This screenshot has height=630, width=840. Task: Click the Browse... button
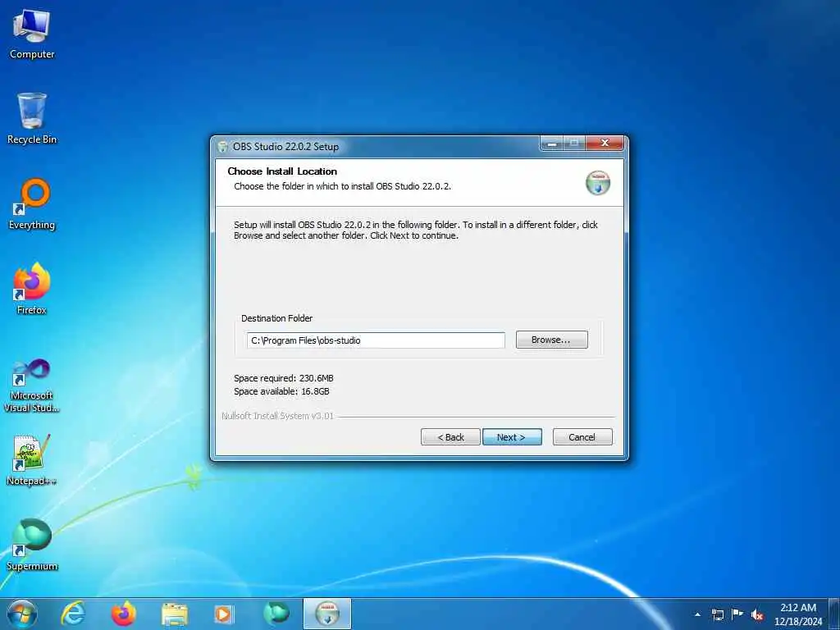click(x=552, y=340)
